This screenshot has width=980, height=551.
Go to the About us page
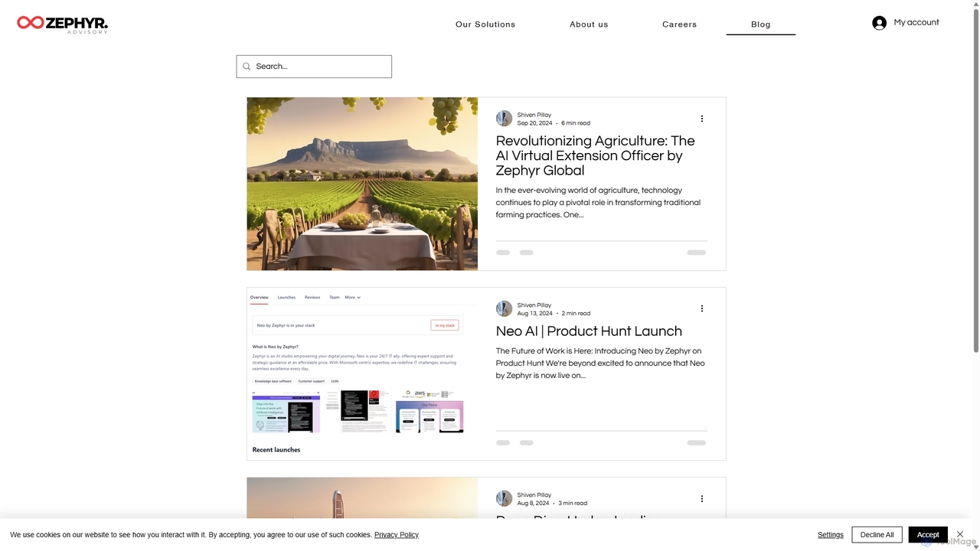click(x=589, y=24)
